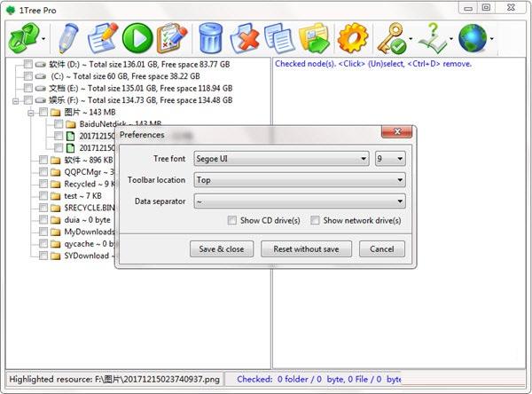Click the globe icon in the toolbar
532x394 pixels.
[x=470, y=39]
